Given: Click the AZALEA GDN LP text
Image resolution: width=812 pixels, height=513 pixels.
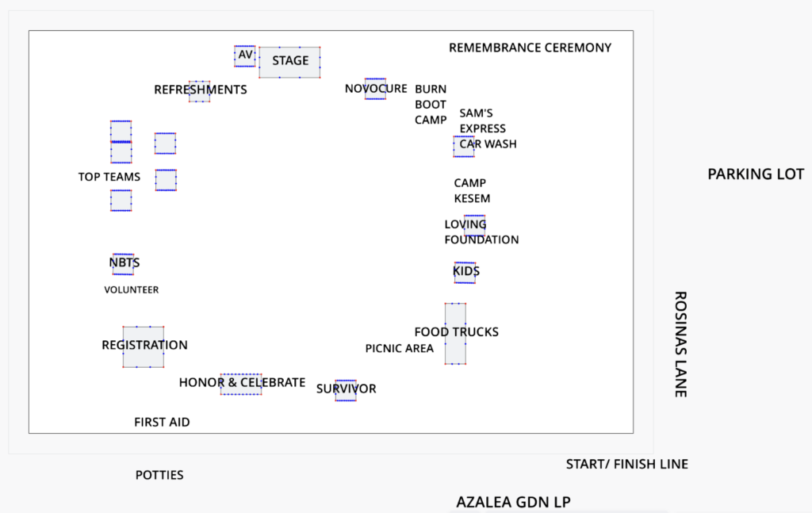Looking at the screenshot, I should coord(513,502).
